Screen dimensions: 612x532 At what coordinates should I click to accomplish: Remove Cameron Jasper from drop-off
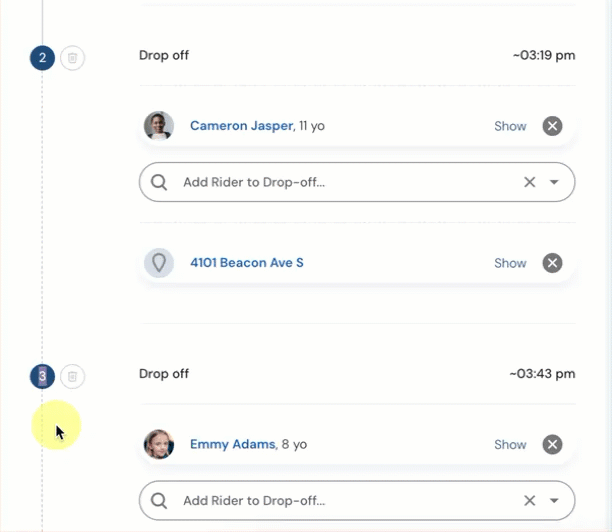pyautogui.click(x=552, y=126)
